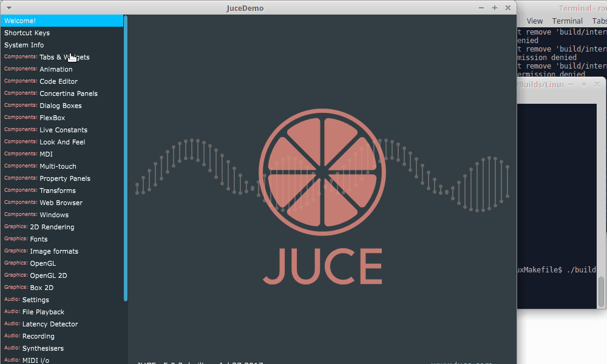Open Components: Concertina Panels demo
Screen dimensions: 607x364
(62, 93)
